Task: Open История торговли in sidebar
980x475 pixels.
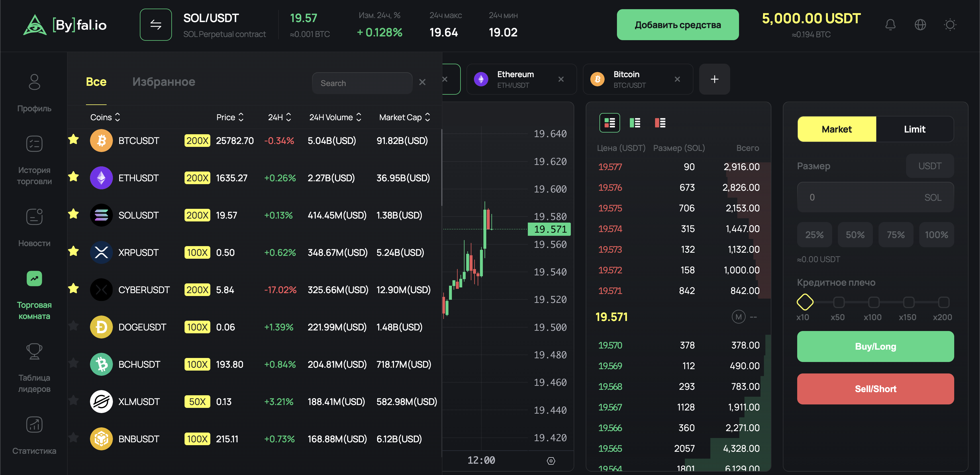Action: pos(34,161)
